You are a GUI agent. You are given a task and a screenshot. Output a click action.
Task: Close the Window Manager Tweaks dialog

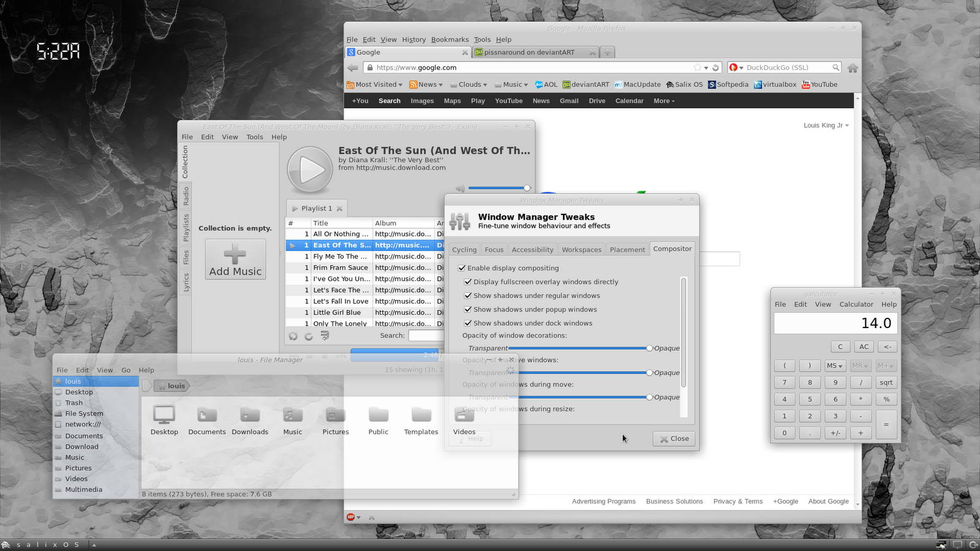click(x=674, y=438)
